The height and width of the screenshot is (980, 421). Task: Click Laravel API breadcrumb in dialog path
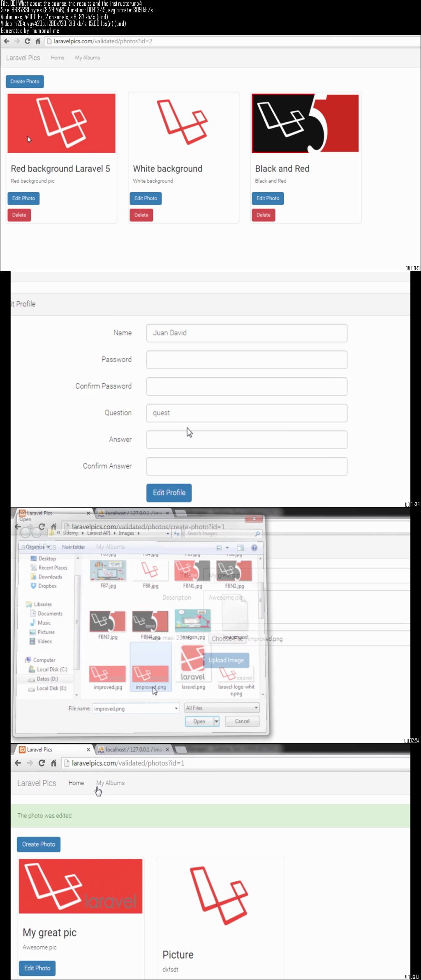[99, 533]
